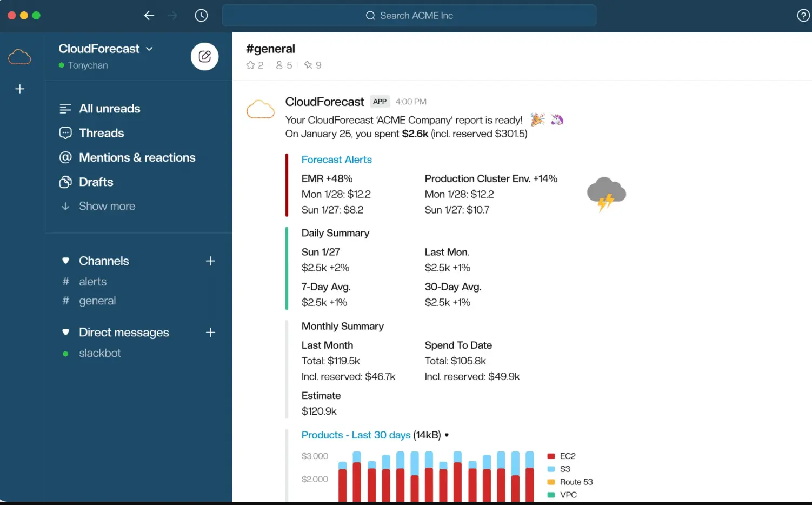Screen dimensions: 812x505
Task: Compose a new message
Action: [x=205, y=56]
